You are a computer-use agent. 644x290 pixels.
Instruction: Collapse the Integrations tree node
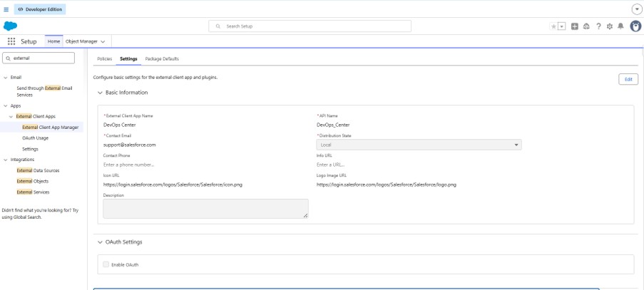click(5, 160)
